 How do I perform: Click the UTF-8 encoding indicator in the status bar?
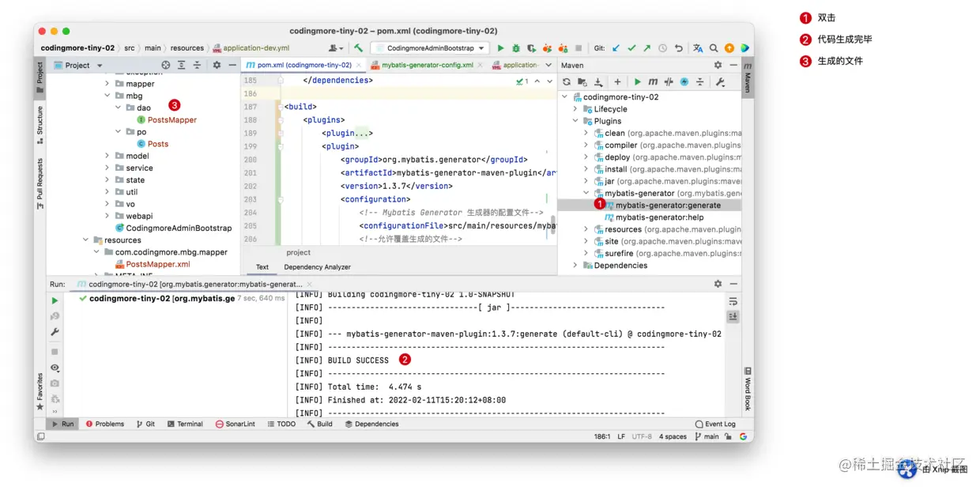(642, 436)
